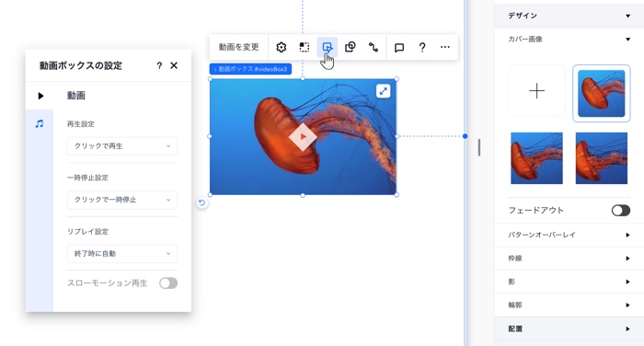This screenshot has height=346, width=644.
Task: Add a new cover image with plus
Action: (x=536, y=91)
